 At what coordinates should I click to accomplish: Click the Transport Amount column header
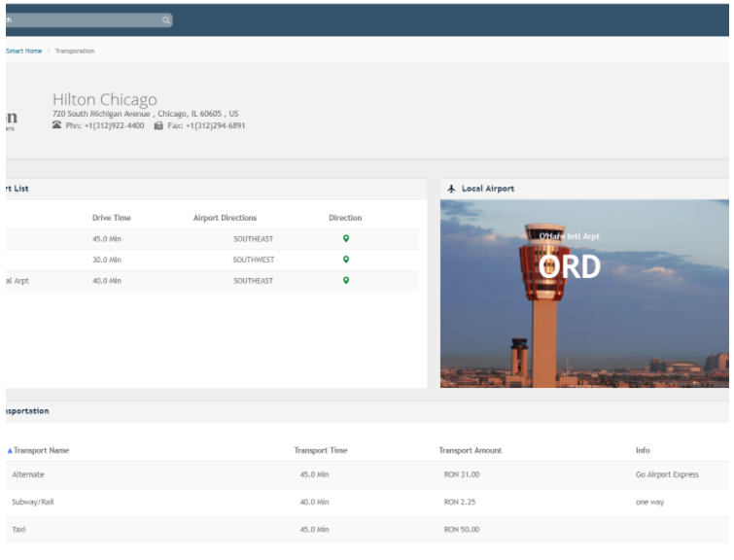click(470, 450)
